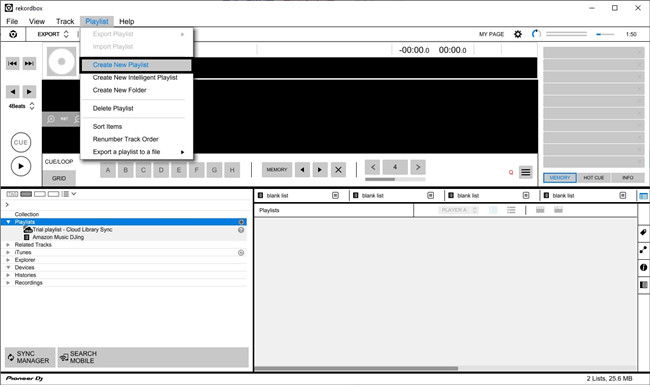The width and height of the screenshot is (650, 385).
Task: Zoom waveform with magnifier icon
Action: 51,119
